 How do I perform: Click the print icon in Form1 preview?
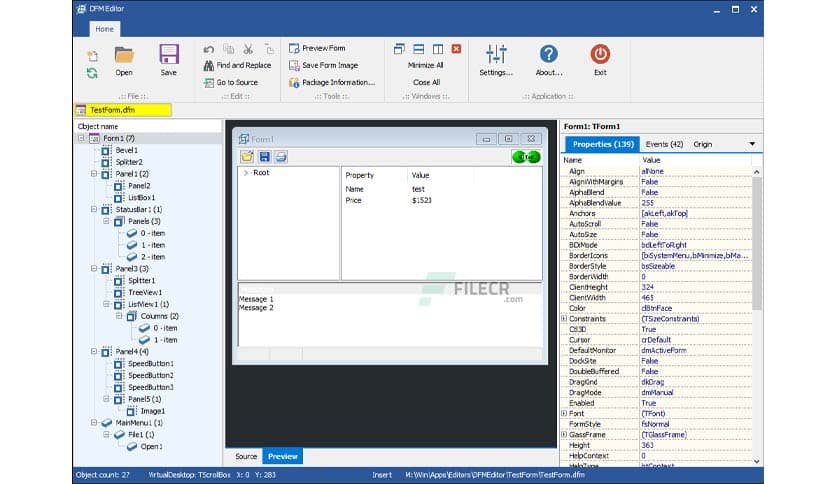pos(281,157)
